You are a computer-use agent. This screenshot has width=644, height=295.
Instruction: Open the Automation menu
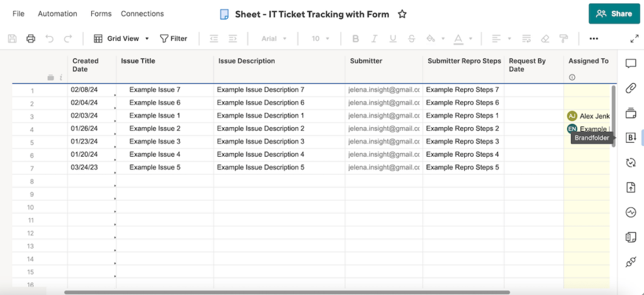57,14
